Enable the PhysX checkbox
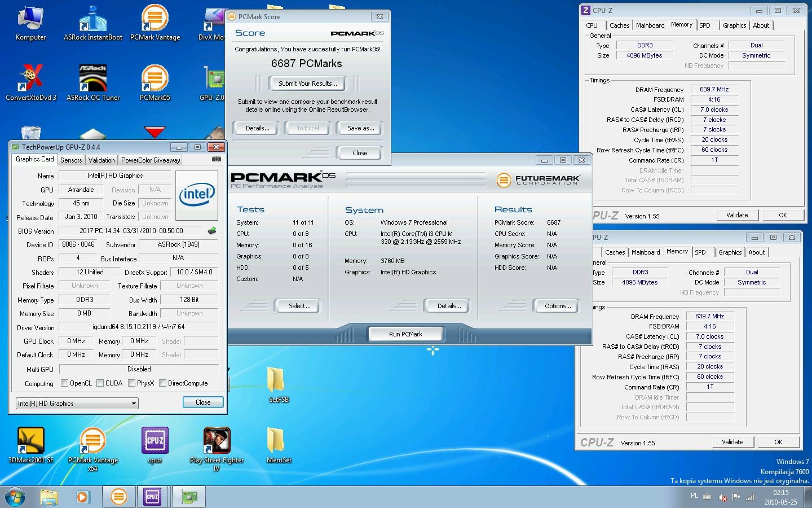812x508 pixels. tap(132, 383)
